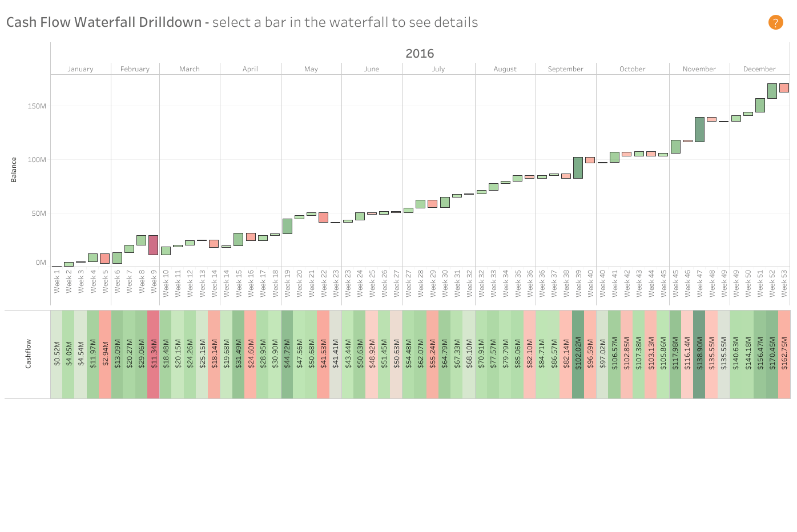Screen dimensions: 797x532
Task: Select the Week 39 waterfall bar
Action: coord(578,168)
